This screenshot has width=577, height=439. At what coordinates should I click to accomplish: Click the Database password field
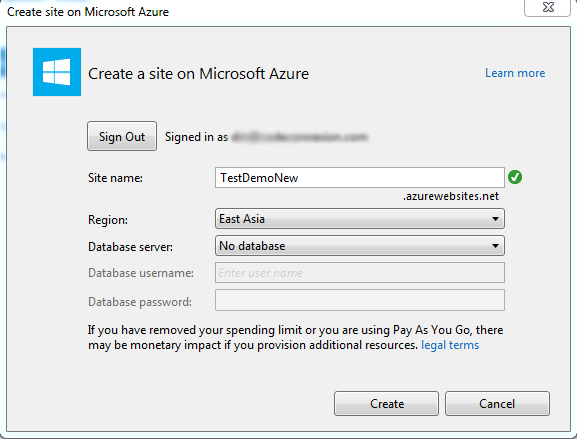(x=360, y=300)
